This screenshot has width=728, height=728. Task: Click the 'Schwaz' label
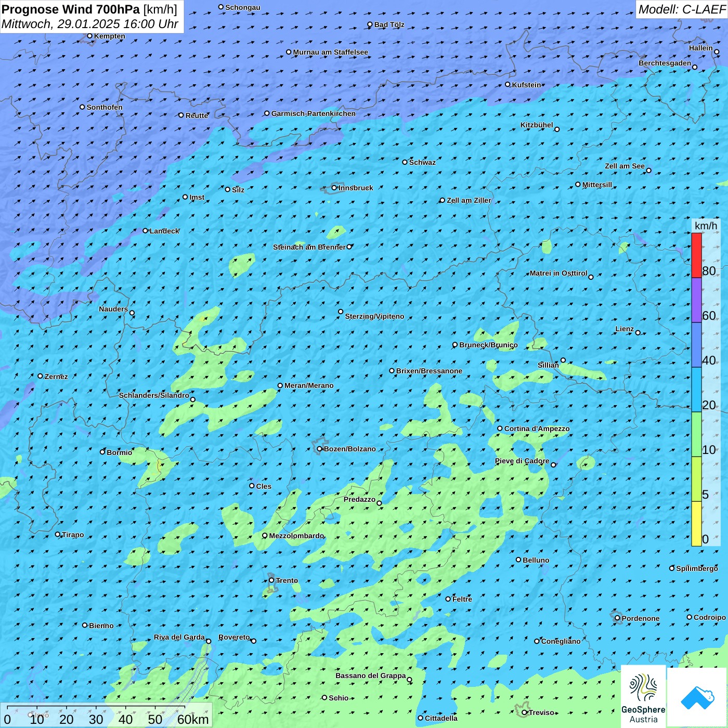(422, 162)
